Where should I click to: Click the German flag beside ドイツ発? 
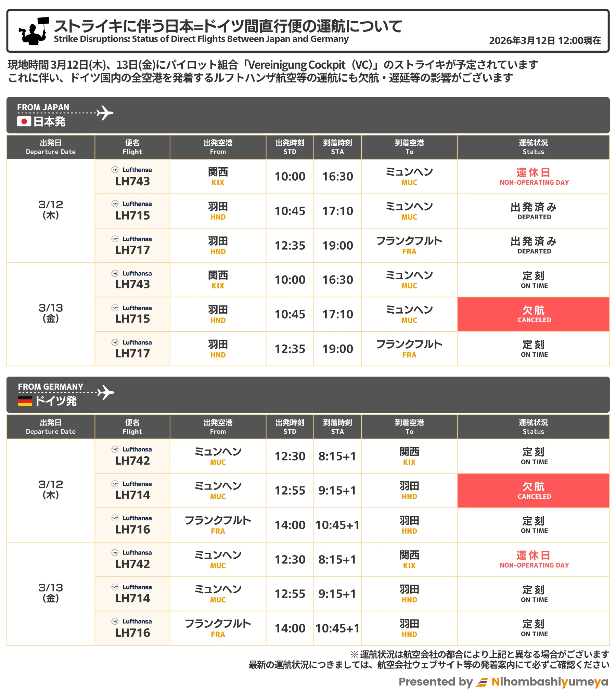[25, 401]
